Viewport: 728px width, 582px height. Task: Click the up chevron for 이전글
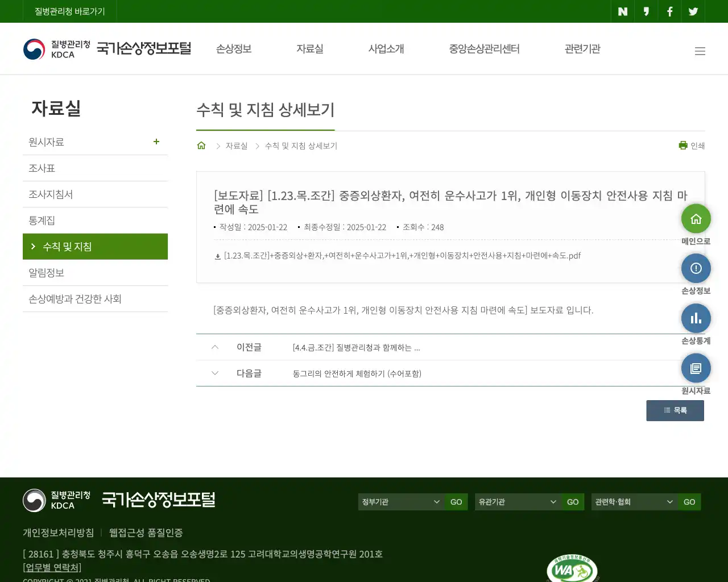point(215,347)
